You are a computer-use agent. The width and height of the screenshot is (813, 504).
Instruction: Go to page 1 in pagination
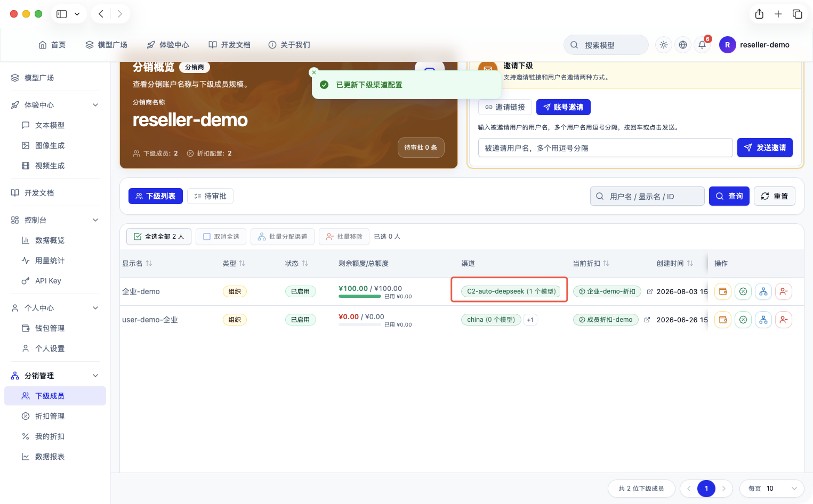(706, 489)
